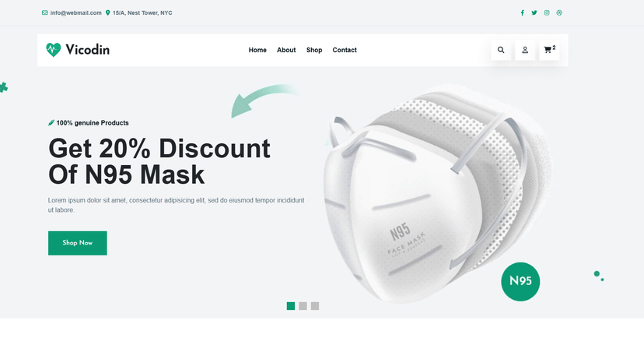Open the user account icon

pos(525,50)
